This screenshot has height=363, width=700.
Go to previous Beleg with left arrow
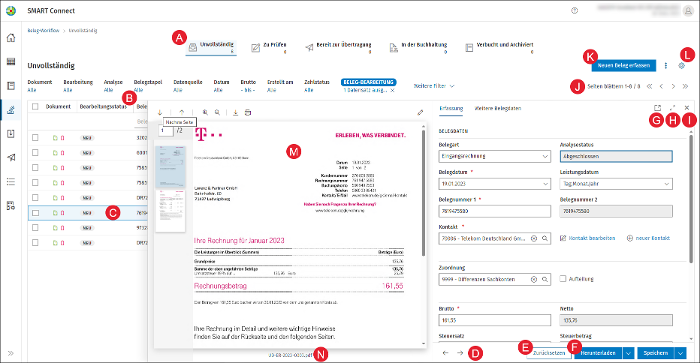tap(445, 353)
